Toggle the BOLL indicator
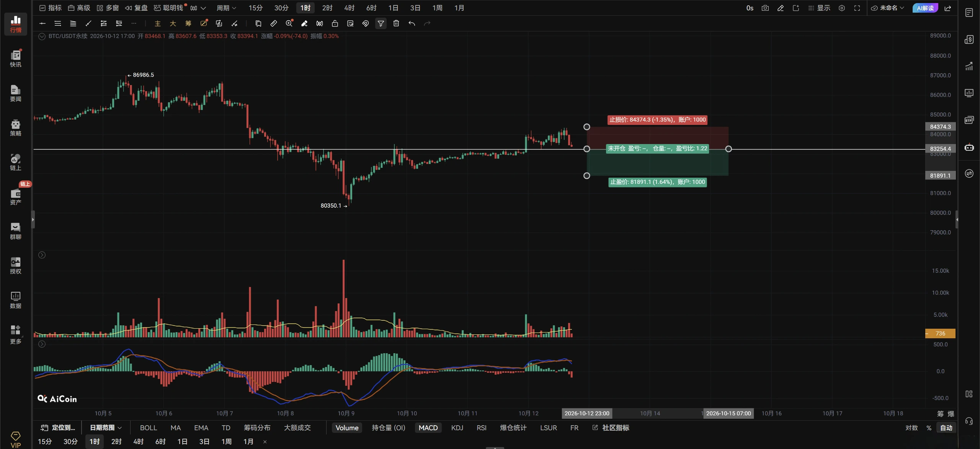The width and height of the screenshot is (980, 449). click(x=149, y=428)
